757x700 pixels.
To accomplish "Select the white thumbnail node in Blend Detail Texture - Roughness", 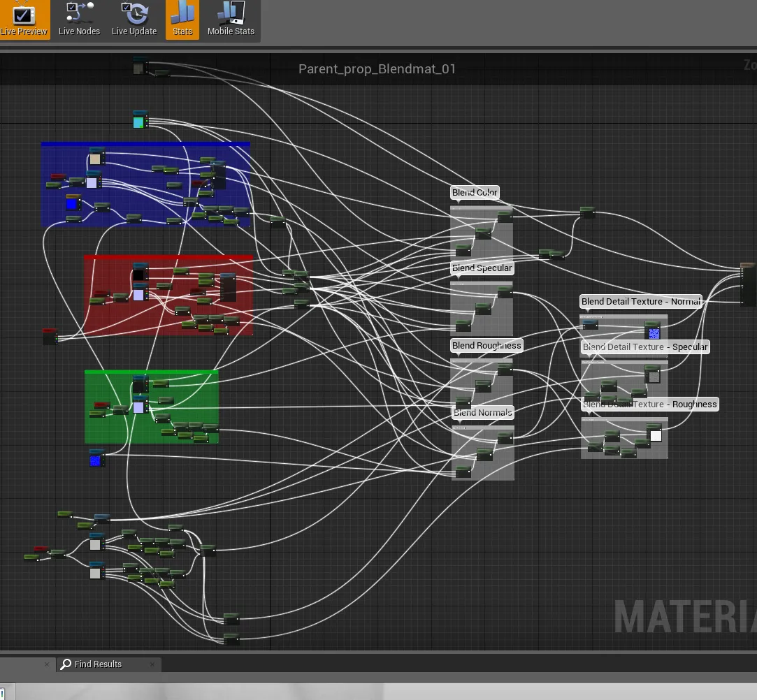I will tap(654, 434).
